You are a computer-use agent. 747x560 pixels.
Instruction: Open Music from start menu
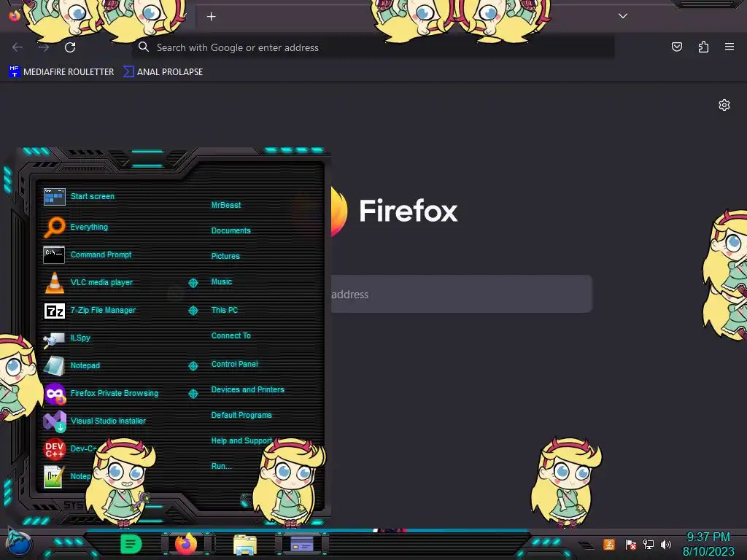point(222,282)
